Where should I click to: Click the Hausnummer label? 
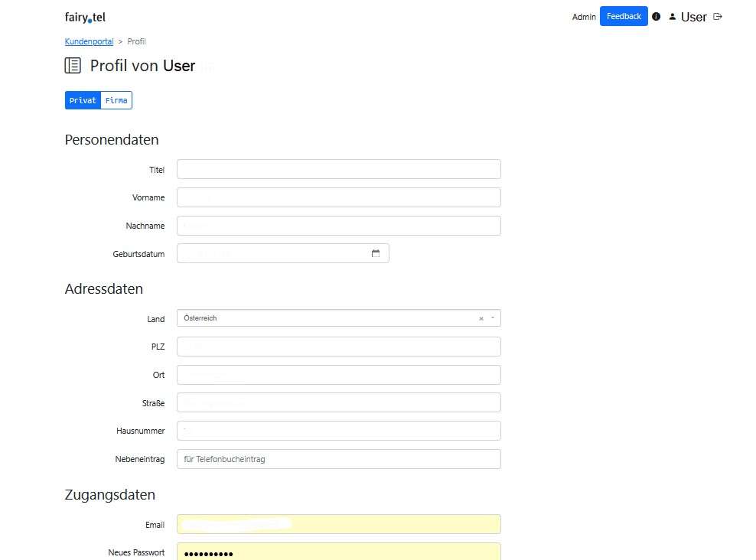click(x=140, y=431)
